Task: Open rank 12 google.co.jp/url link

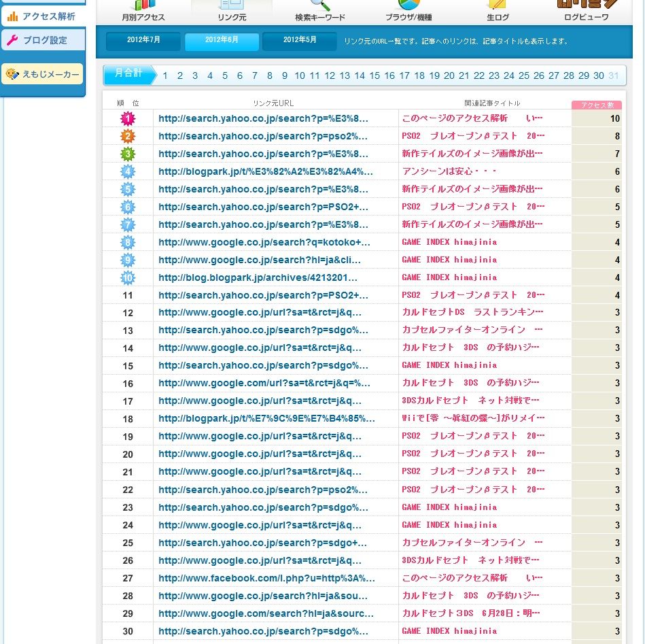Action: (260, 313)
